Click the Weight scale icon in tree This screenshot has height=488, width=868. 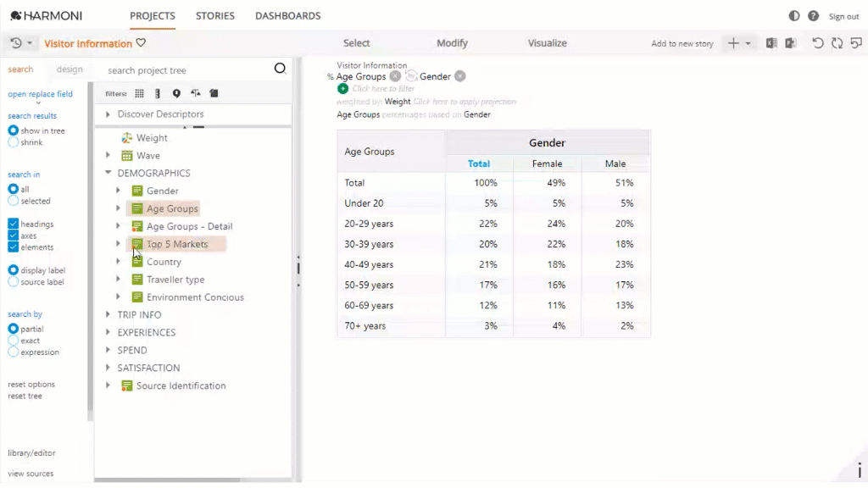click(127, 138)
